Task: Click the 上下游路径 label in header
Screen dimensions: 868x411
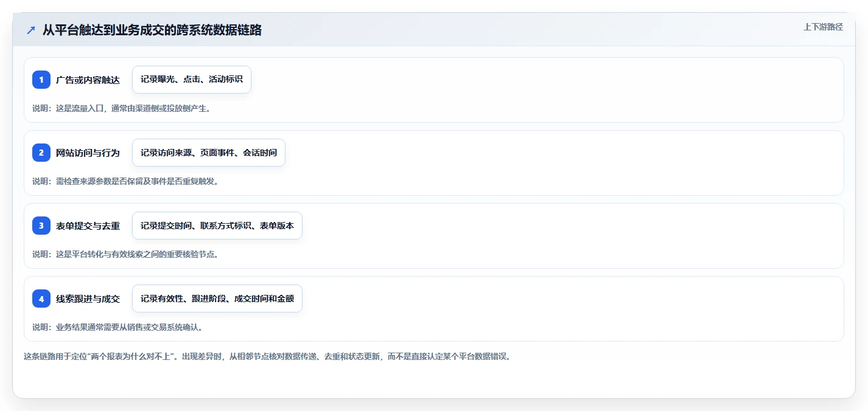Action: click(823, 27)
